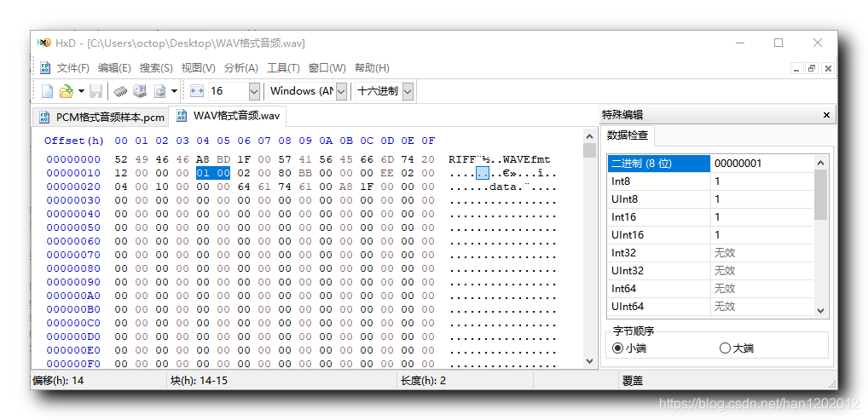Click hex byte 52 at file start
Viewport: 868px width, 420px height.
tap(121, 159)
